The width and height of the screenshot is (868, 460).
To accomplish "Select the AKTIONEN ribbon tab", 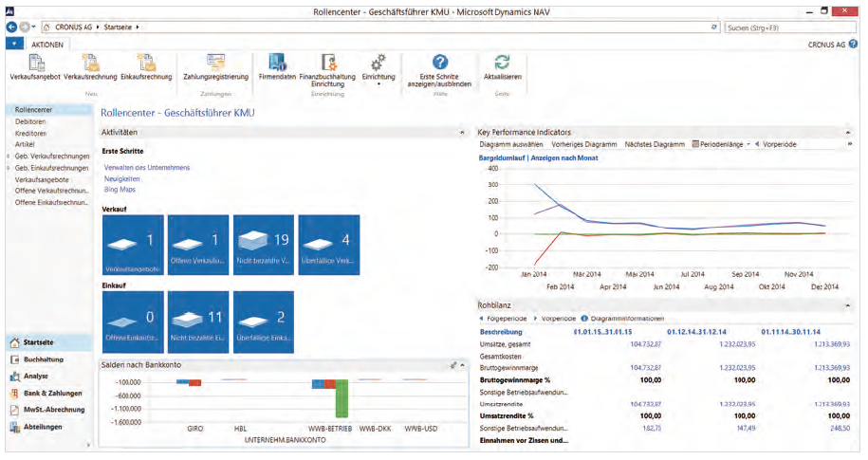I will coord(47,45).
